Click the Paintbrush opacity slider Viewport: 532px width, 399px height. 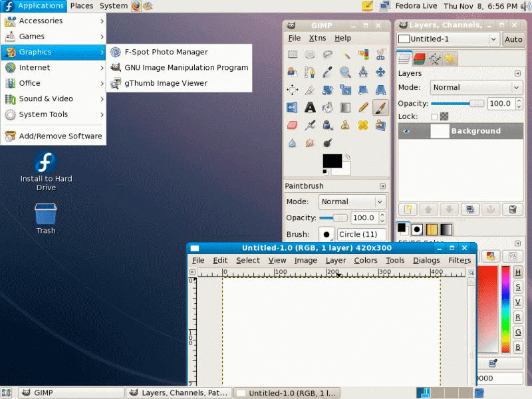pyautogui.click(x=333, y=218)
